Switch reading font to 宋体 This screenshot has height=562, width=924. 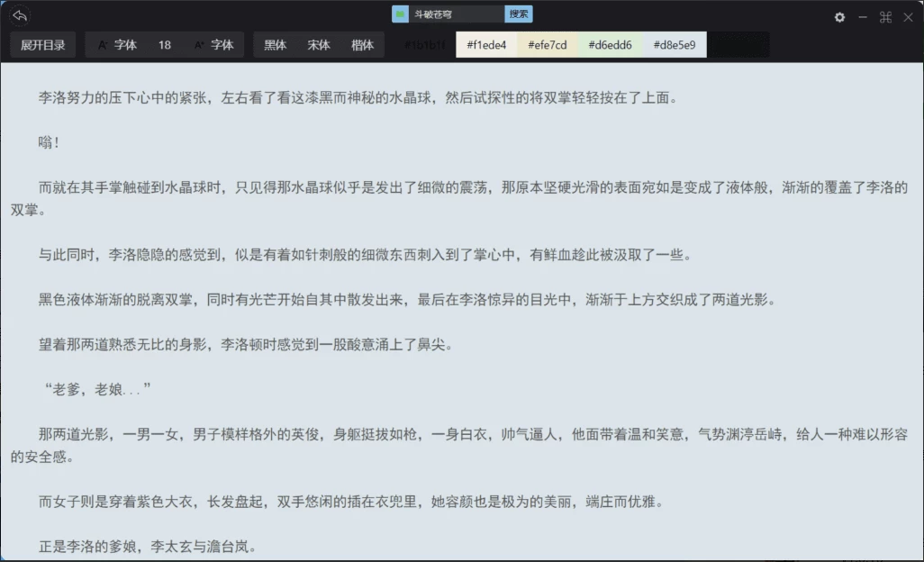[319, 45]
